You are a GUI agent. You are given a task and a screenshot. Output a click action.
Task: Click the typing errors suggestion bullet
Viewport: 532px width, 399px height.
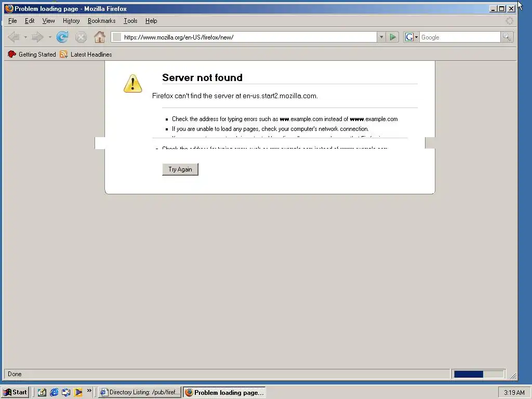(x=285, y=119)
